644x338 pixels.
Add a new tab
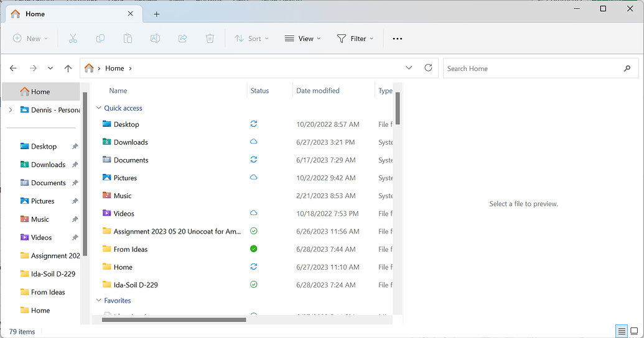(x=156, y=14)
